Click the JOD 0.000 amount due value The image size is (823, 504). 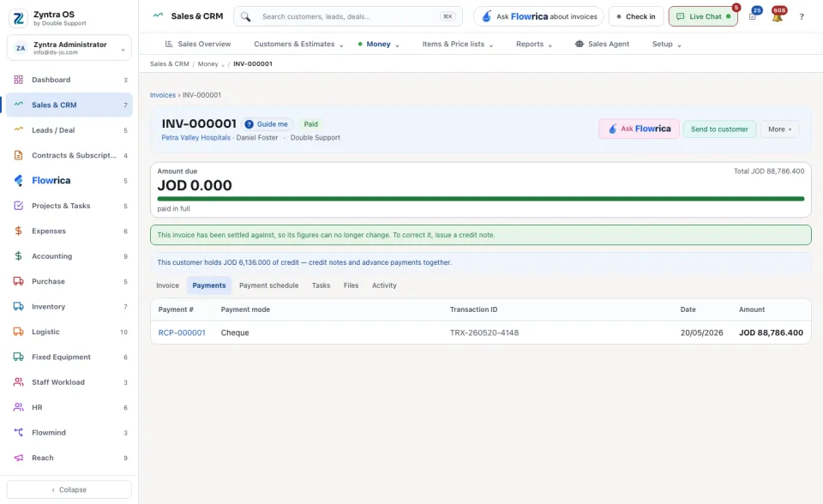[195, 185]
